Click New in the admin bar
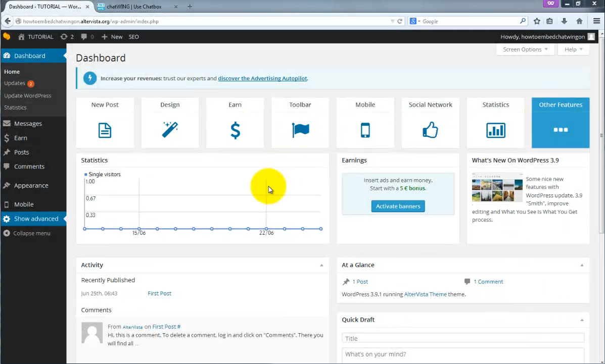This screenshot has width=605, height=364. (112, 37)
